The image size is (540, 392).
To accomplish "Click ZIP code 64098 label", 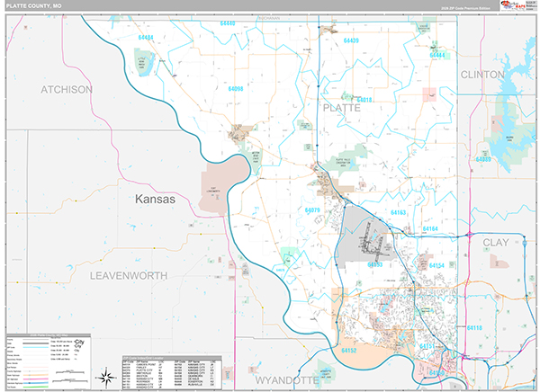I will coord(236,89).
